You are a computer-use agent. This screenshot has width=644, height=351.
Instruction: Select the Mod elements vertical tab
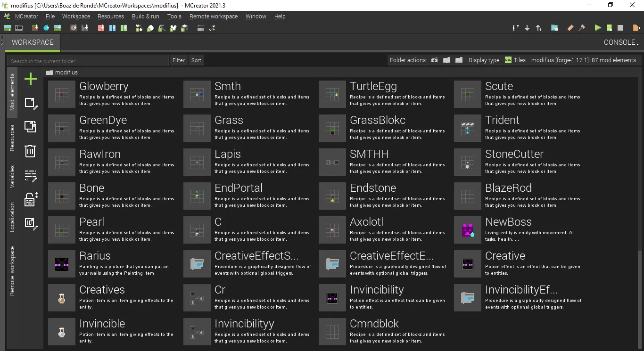(x=13, y=92)
